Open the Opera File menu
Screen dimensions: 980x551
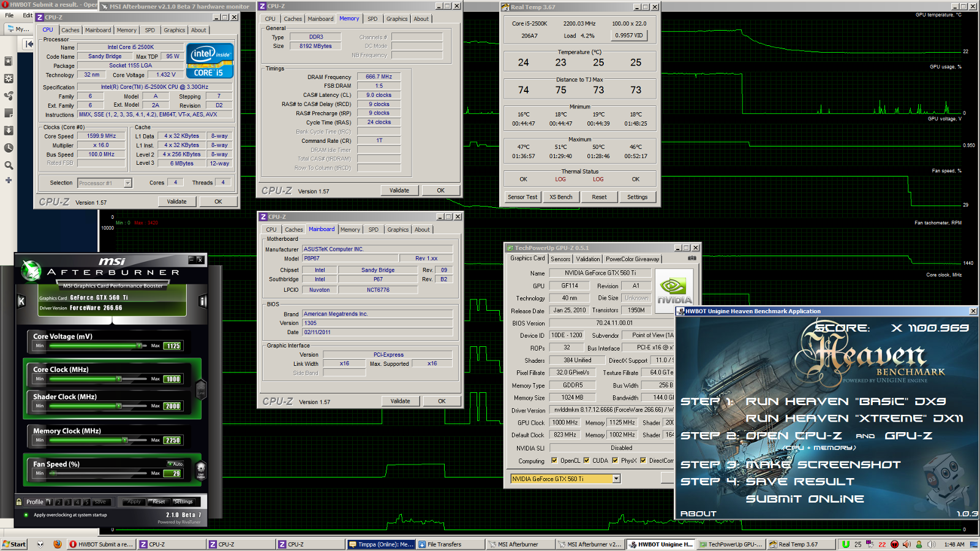pos(9,15)
